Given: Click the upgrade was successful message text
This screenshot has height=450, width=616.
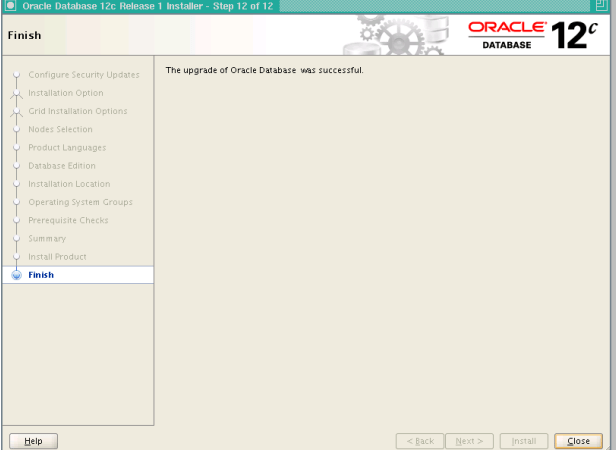Looking at the screenshot, I should tap(264, 70).
